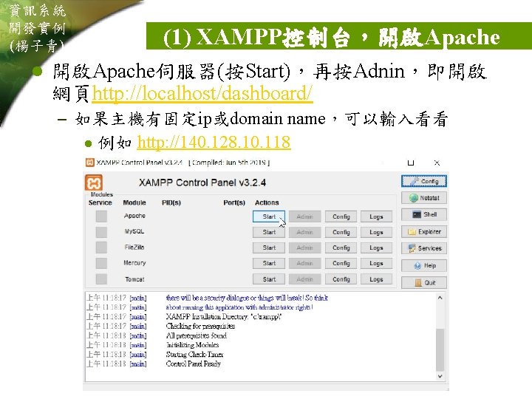Open Config for the FileZilla module
This screenshot has height=399, width=532.
point(341,248)
